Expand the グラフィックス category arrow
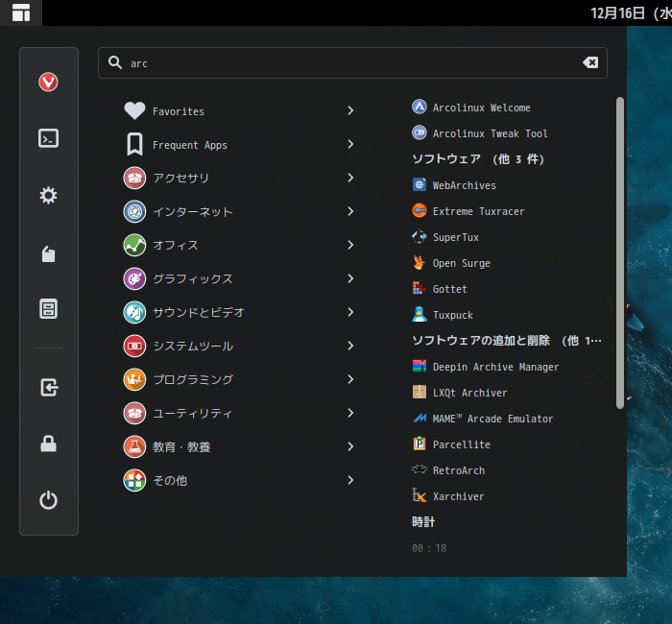This screenshot has height=624, width=672. (350, 278)
